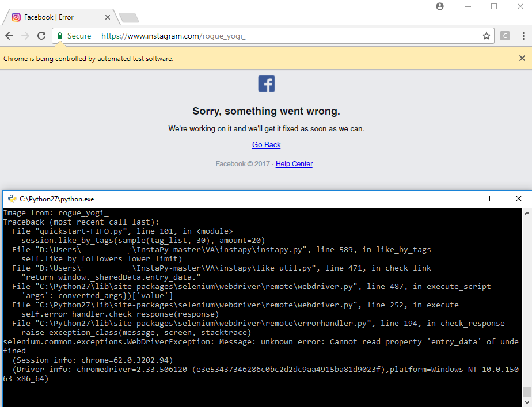This screenshot has height=407, width=532.
Task: Click the Chrome forward arrow button
Action: click(25, 36)
